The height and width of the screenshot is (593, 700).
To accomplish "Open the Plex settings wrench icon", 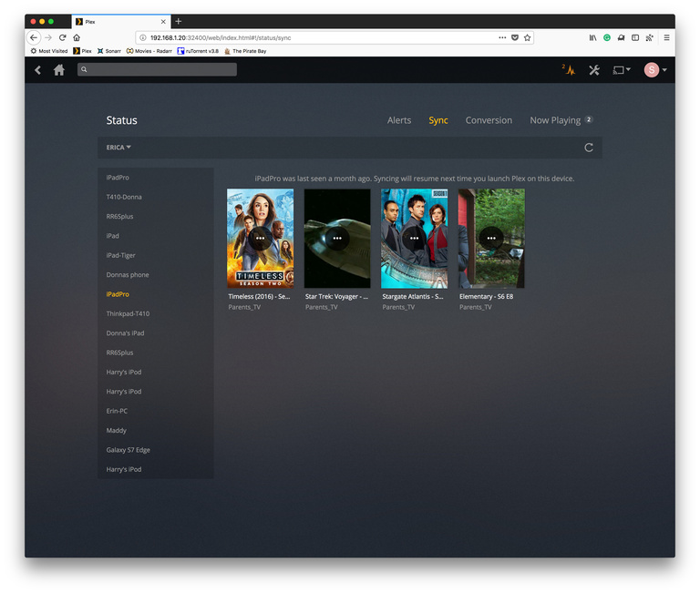I will click(x=594, y=70).
